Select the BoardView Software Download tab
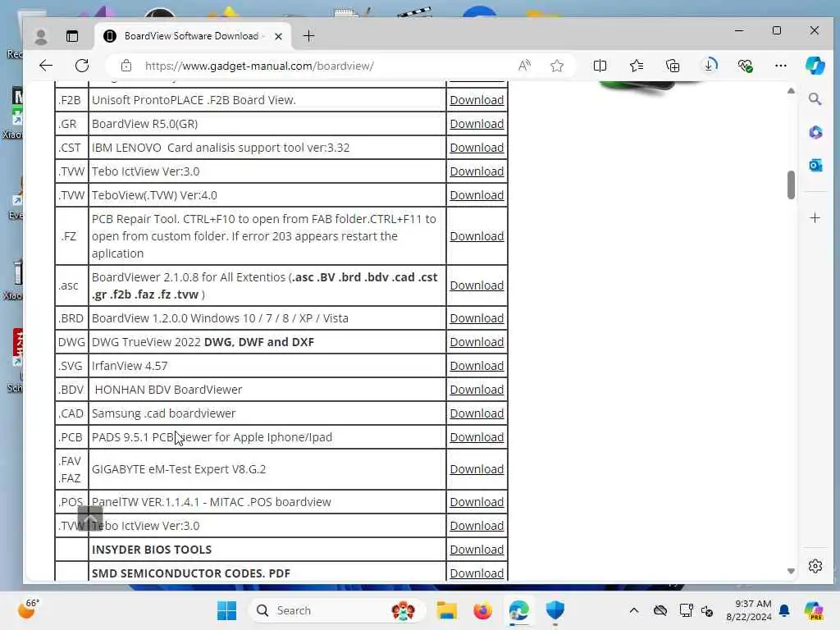 point(193,36)
